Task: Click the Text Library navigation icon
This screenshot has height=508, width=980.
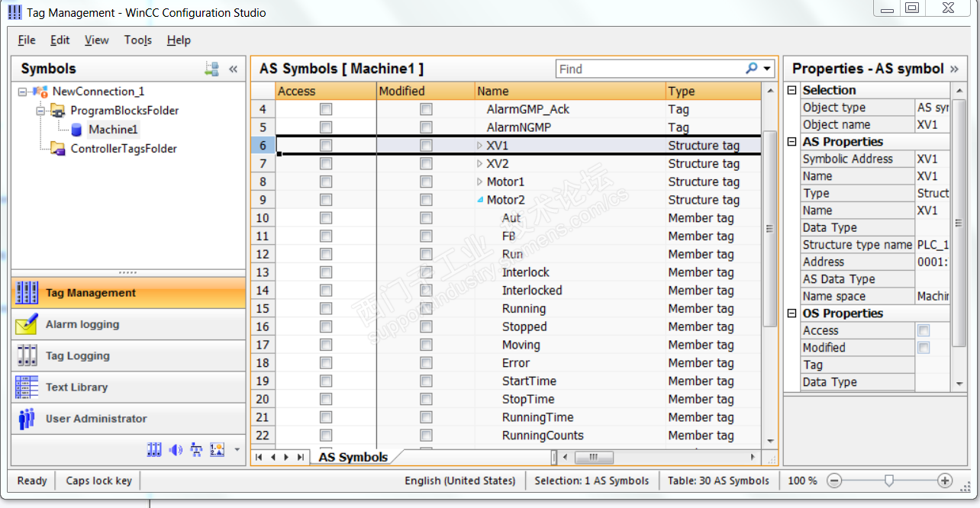Action: [x=27, y=387]
